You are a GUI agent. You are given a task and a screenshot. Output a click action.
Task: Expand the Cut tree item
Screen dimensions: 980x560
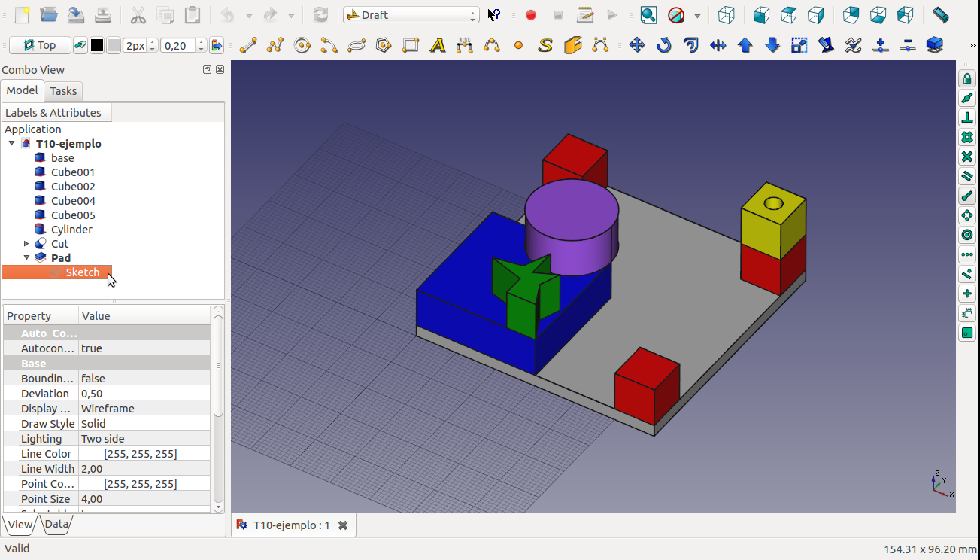coord(26,244)
